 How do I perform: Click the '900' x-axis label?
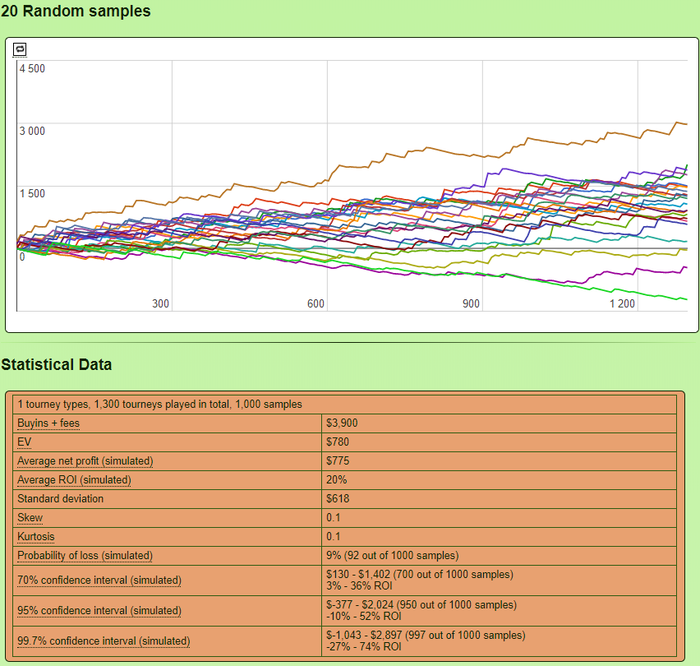(x=471, y=304)
